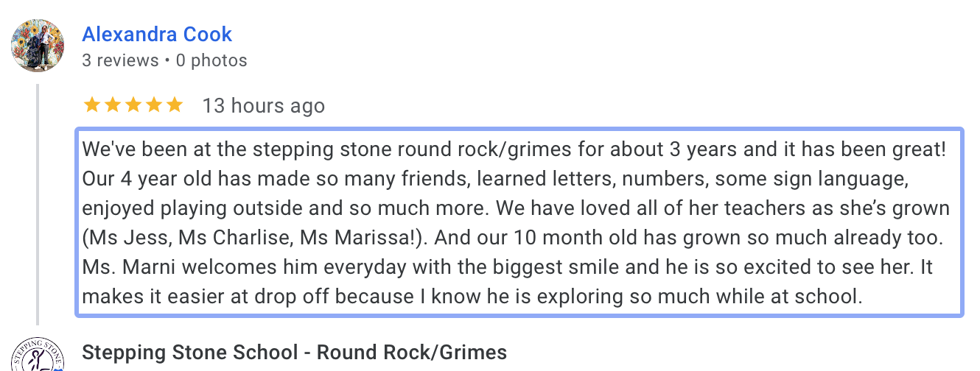Click the '13 hours ago' timestamp
This screenshot has width=980, height=371.
tap(264, 106)
